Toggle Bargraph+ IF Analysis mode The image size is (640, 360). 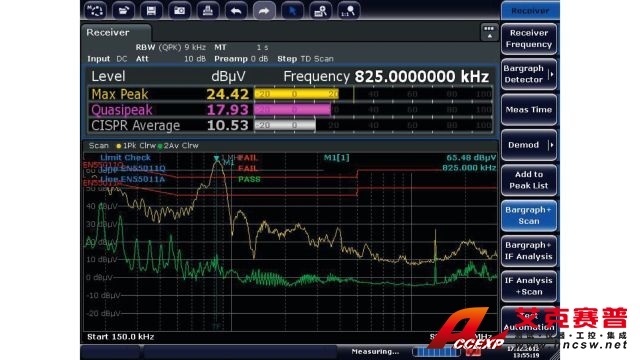coord(529,251)
